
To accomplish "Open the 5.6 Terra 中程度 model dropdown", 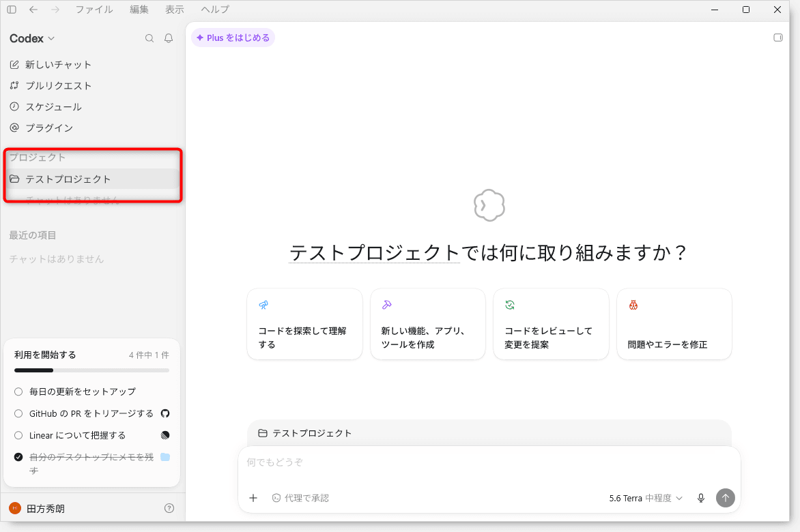I will 646,498.
